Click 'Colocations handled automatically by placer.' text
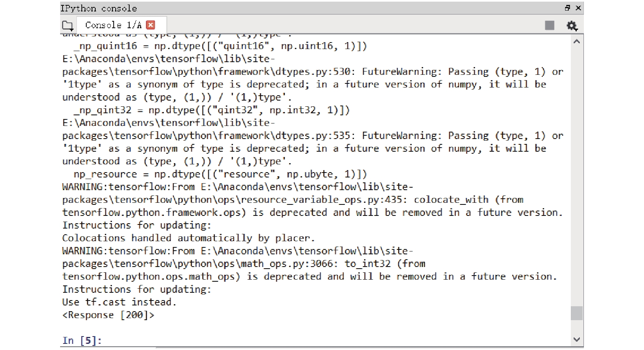The height and width of the screenshot is (350, 644). pyautogui.click(x=188, y=238)
